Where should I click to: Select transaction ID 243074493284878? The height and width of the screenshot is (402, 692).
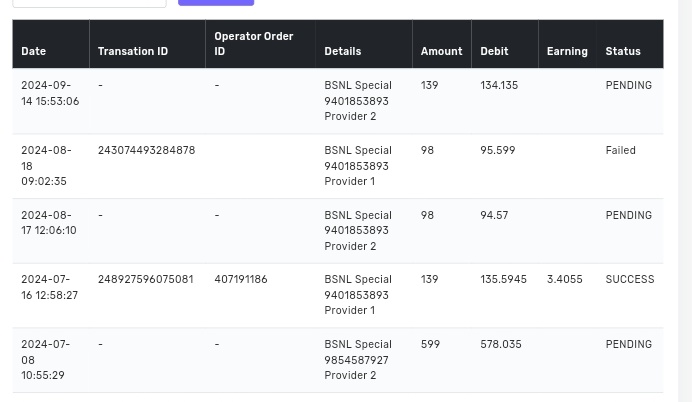(146, 150)
